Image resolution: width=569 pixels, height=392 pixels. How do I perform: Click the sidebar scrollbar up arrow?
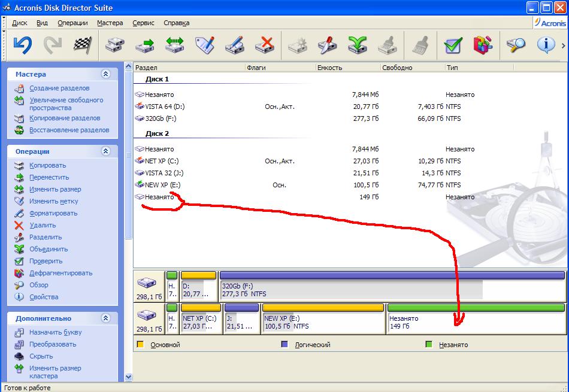(128, 66)
